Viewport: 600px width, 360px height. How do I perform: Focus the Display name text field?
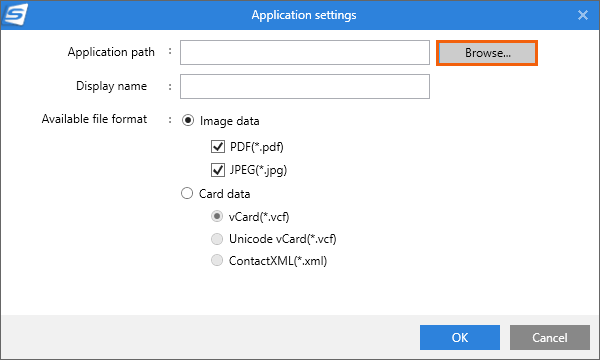coord(305,86)
